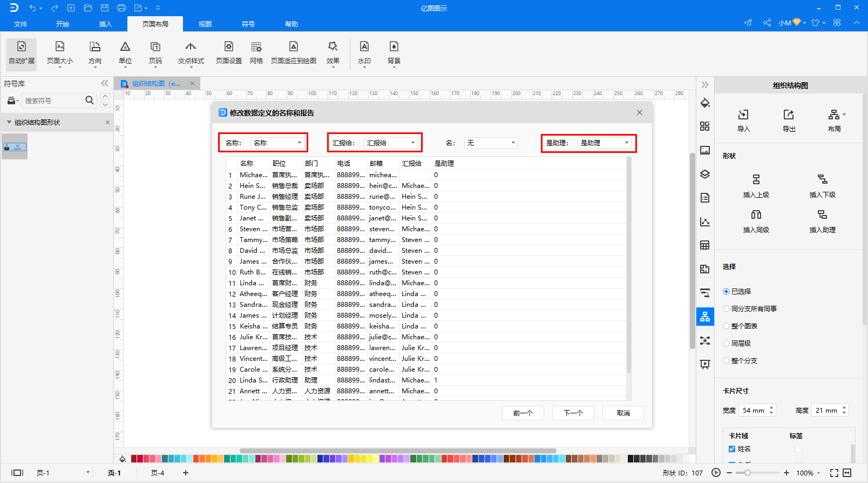Click the undo arrow in title bar
The image size is (868, 483).
tap(33, 8)
